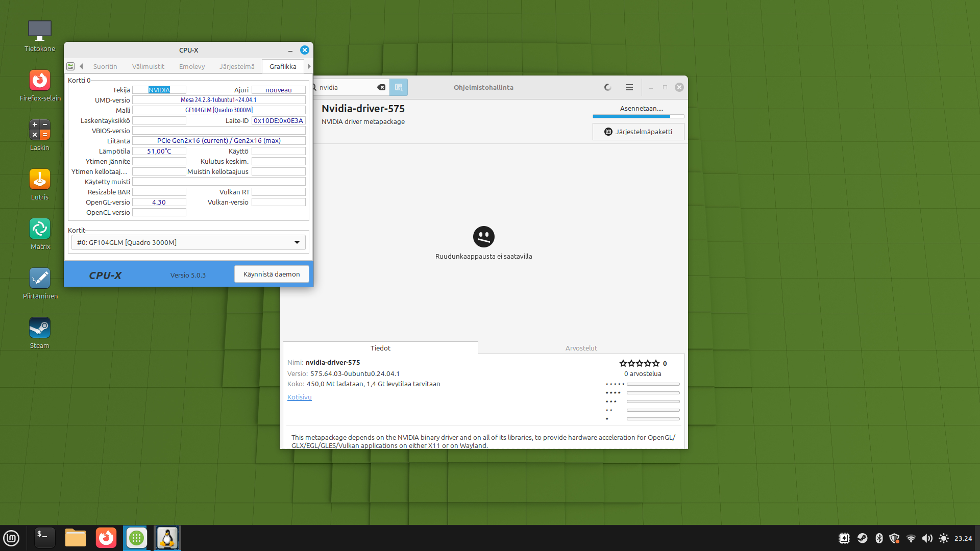Select the Grafiikka tab
Viewport: 980px width, 551px height.
point(283,66)
